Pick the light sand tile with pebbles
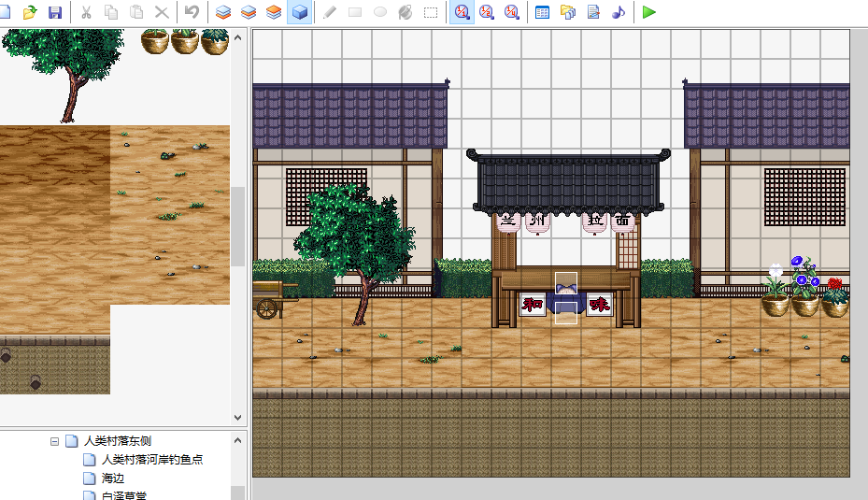 click(170, 215)
